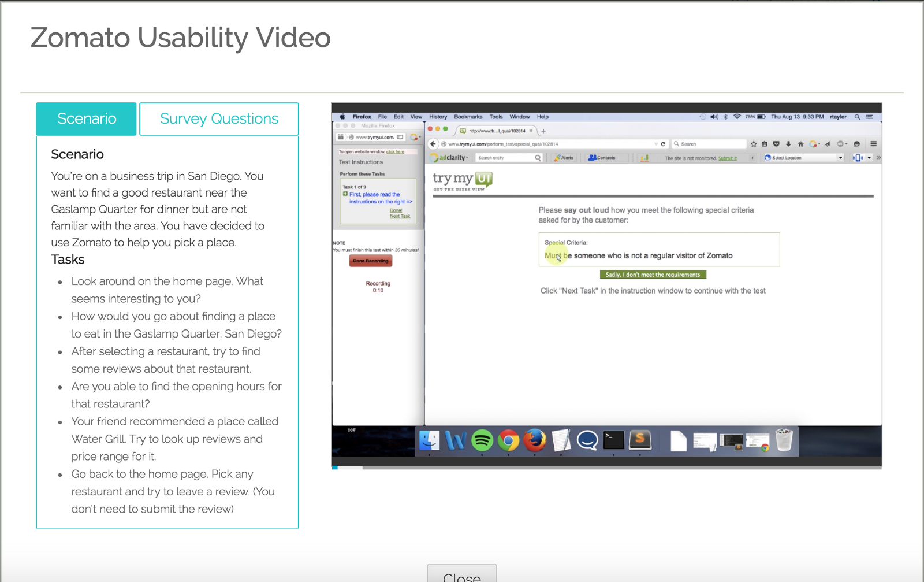Click the 'Go back to the home page' task

coord(173,492)
